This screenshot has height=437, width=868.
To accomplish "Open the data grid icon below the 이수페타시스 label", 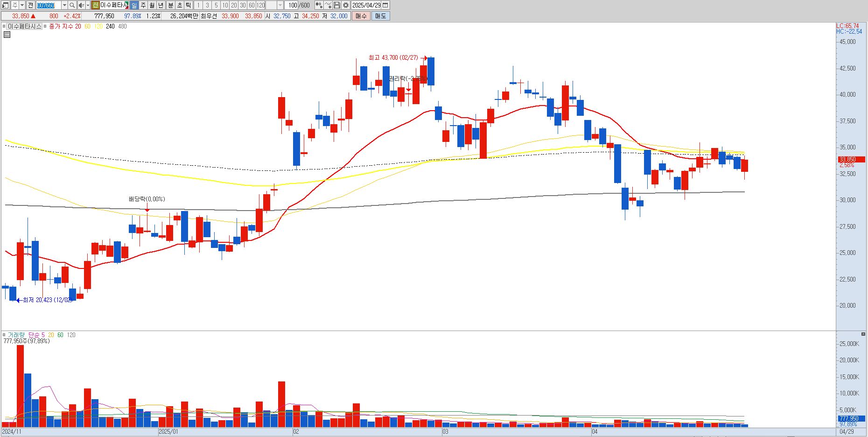I will pos(7,34).
